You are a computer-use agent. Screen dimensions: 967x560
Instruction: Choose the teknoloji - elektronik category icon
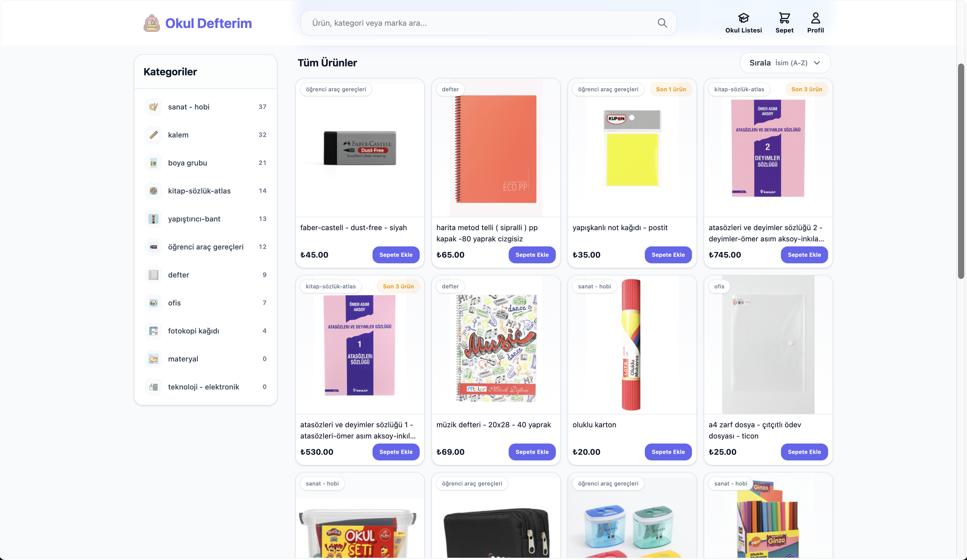tap(154, 387)
